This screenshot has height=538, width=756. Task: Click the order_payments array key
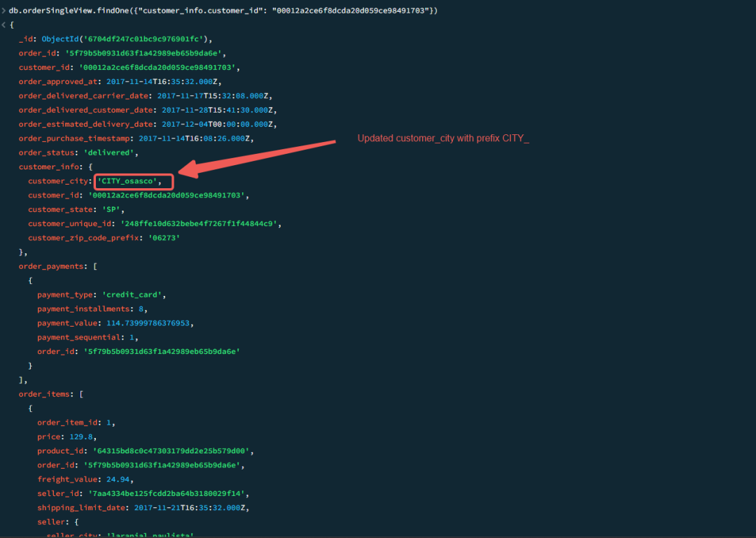pos(51,266)
